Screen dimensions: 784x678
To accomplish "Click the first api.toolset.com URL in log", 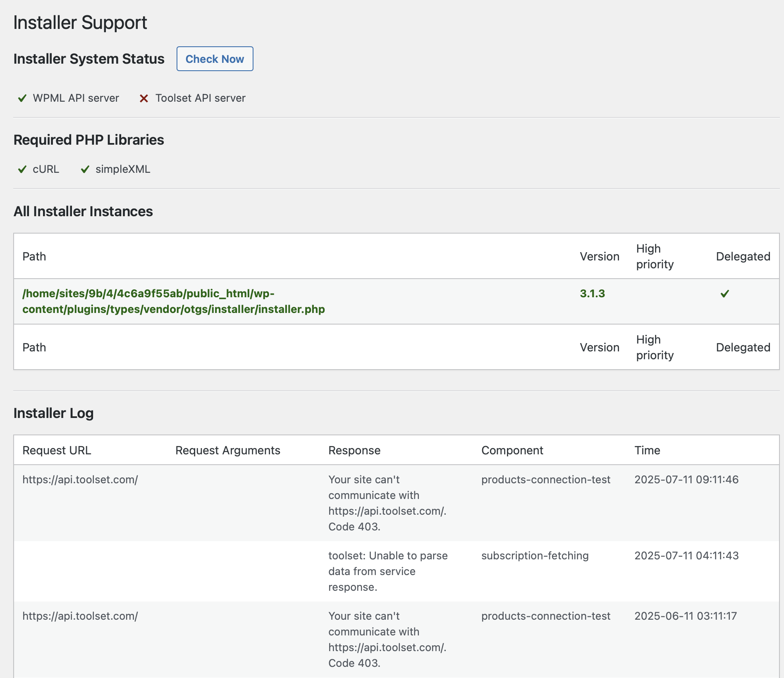I will (80, 480).
